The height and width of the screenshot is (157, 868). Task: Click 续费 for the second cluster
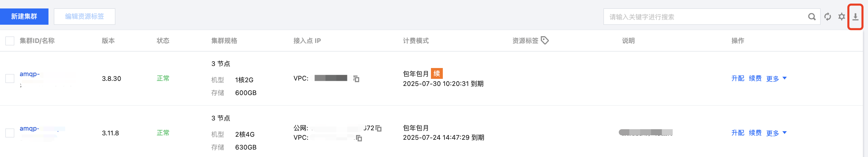tap(755, 133)
